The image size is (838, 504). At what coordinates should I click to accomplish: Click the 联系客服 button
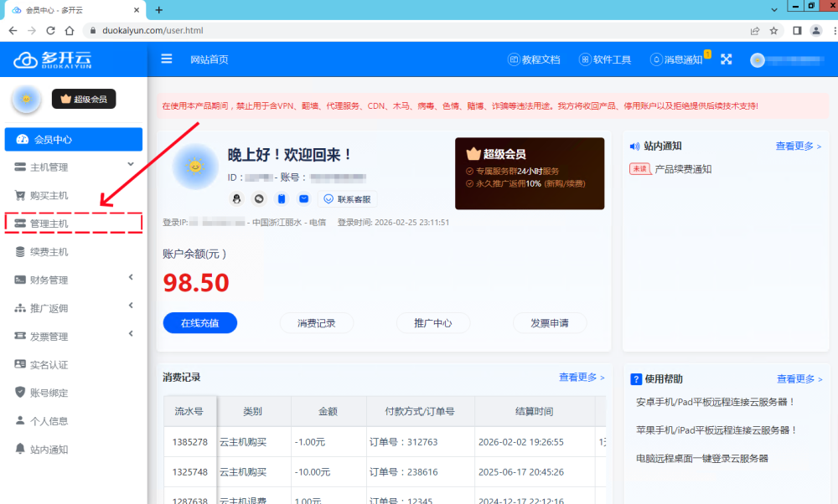tap(348, 199)
